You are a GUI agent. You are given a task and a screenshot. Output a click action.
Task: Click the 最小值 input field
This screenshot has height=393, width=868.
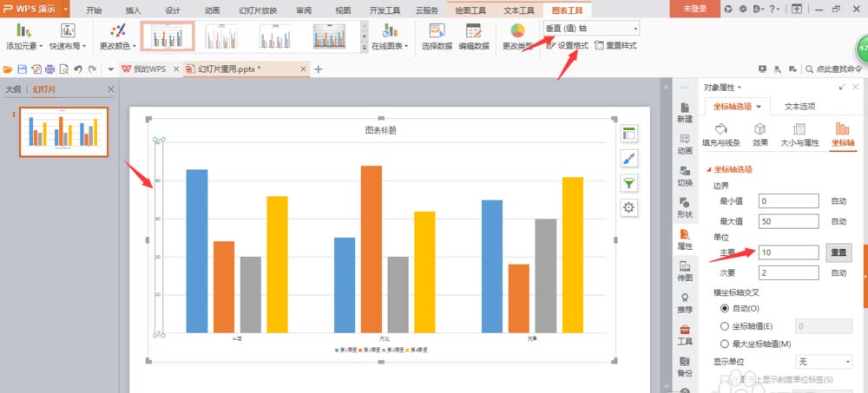point(789,201)
